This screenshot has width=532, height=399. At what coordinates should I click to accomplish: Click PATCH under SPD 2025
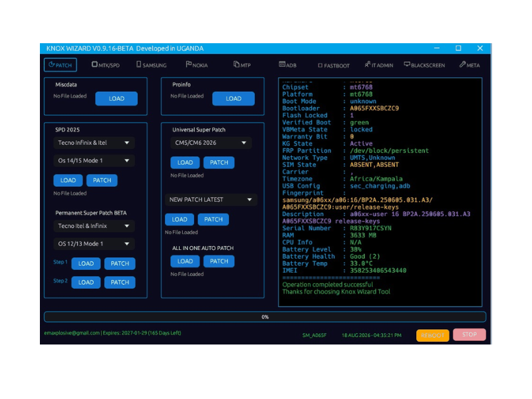pos(102,180)
